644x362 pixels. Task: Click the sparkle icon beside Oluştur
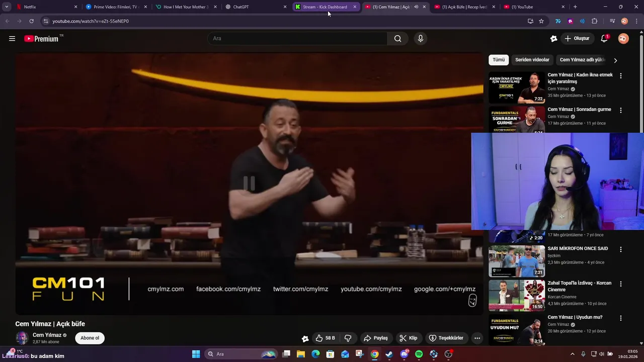pos(553,39)
